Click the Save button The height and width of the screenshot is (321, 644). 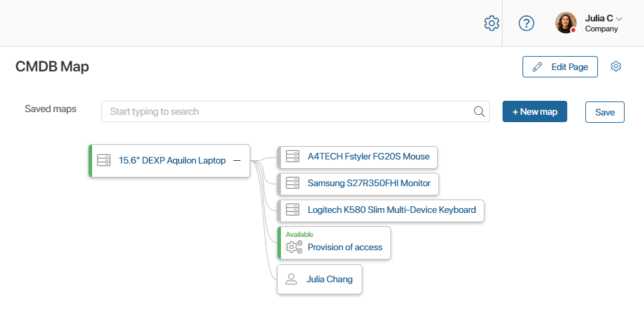tap(605, 112)
